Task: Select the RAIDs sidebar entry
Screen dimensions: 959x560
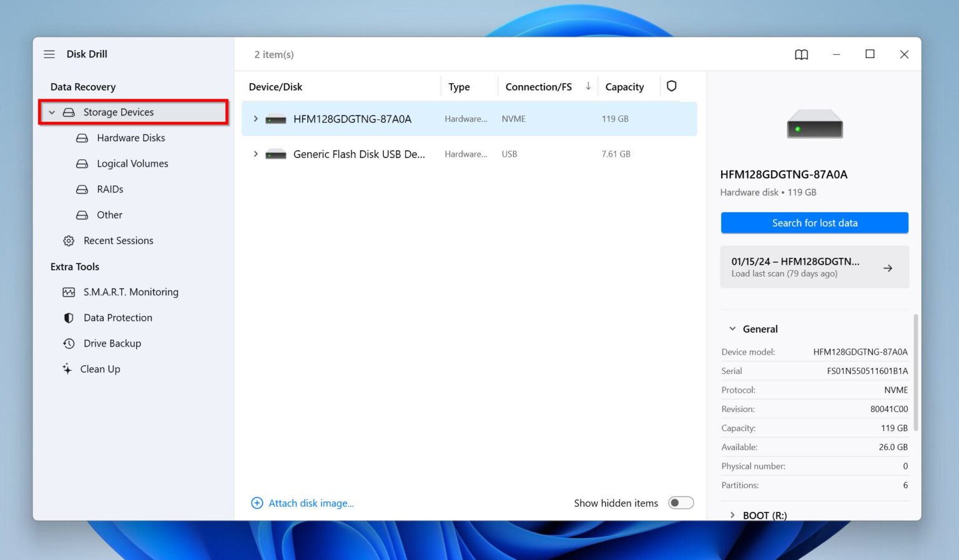Action: 110,189
